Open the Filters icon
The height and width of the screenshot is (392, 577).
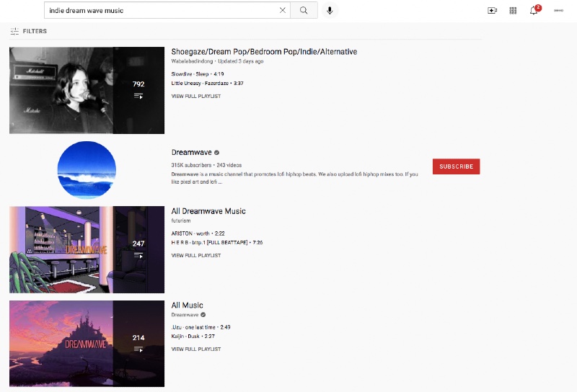tap(14, 31)
